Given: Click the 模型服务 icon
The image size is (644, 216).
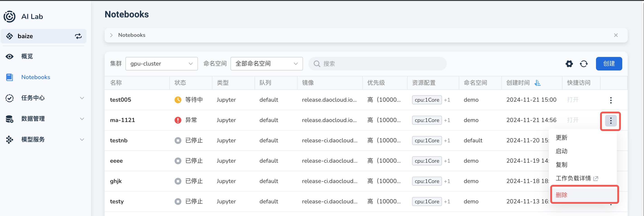Looking at the screenshot, I should tap(10, 140).
